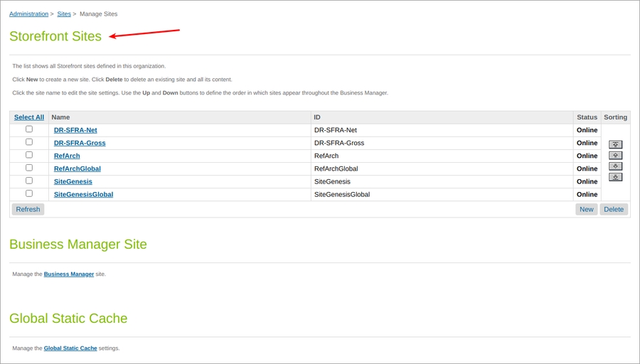Viewport: 640px width, 364px height.
Task: Open the SiteGenesisGlobal site link
Action: [83, 194]
